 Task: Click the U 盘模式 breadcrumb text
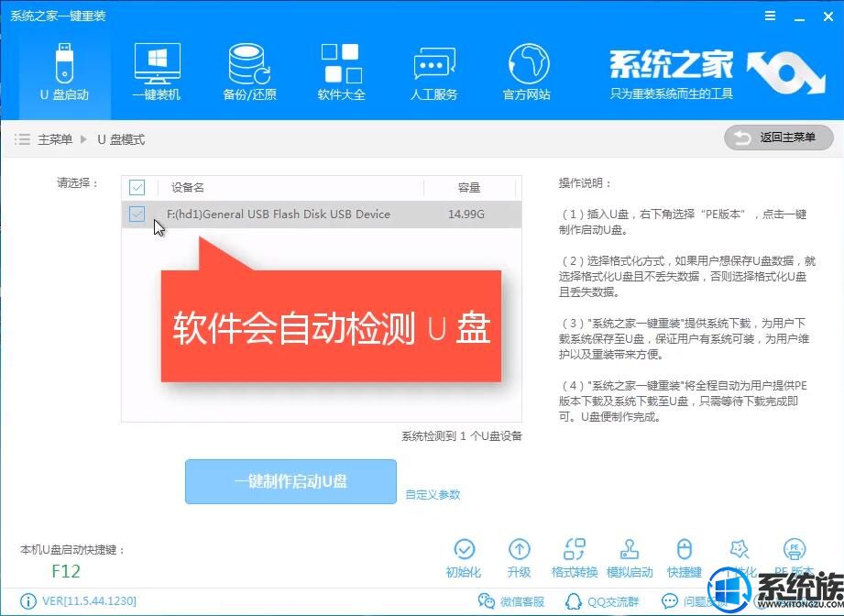click(x=121, y=139)
